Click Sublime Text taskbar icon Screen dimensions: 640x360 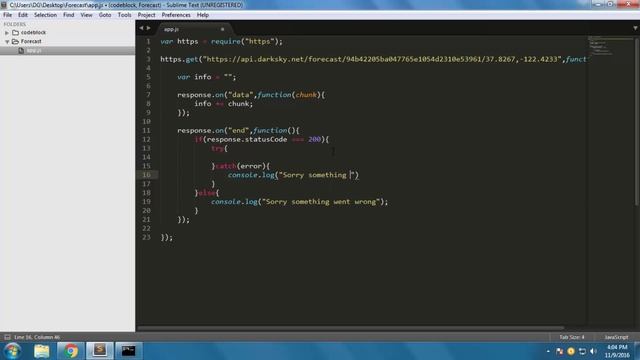coord(100,351)
